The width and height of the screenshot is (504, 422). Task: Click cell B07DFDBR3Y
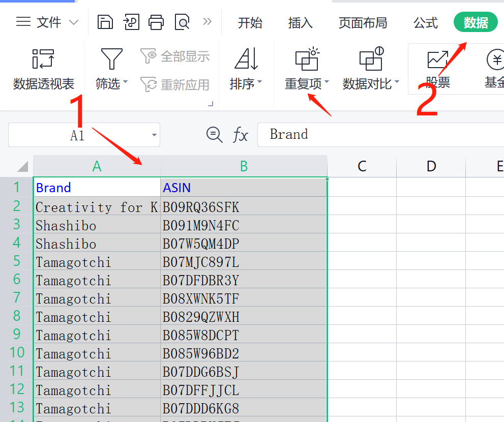point(244,279)
